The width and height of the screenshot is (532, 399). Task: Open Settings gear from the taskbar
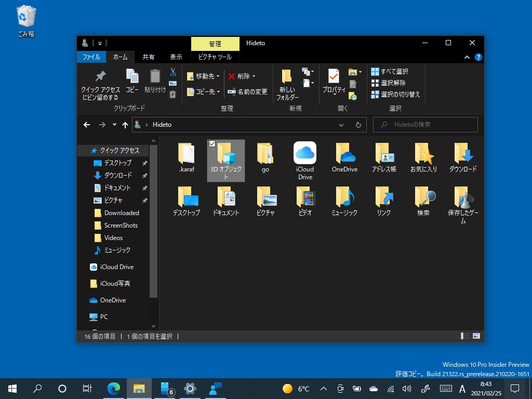point(190,389)
